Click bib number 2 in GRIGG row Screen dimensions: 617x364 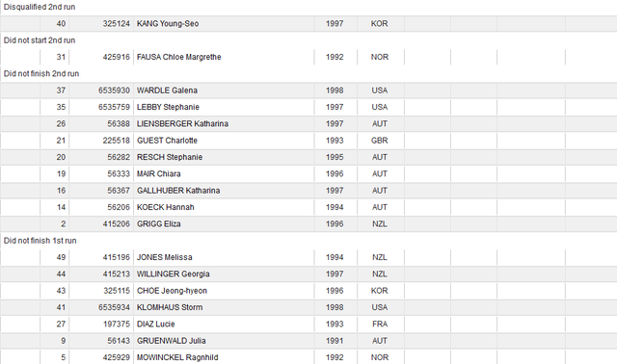click(x=64, y=224)
